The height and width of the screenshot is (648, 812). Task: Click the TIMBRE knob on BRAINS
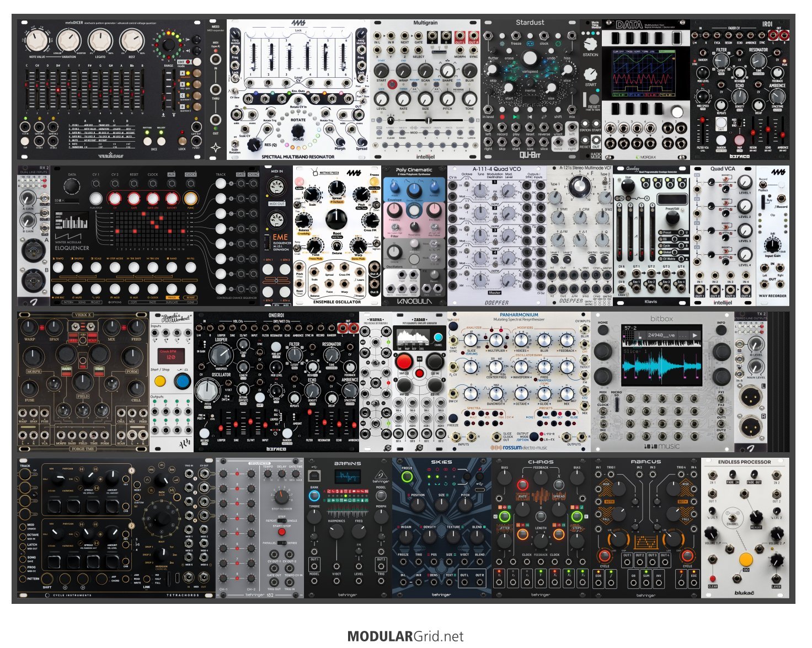pyautogui.click(x=314, y=517)
